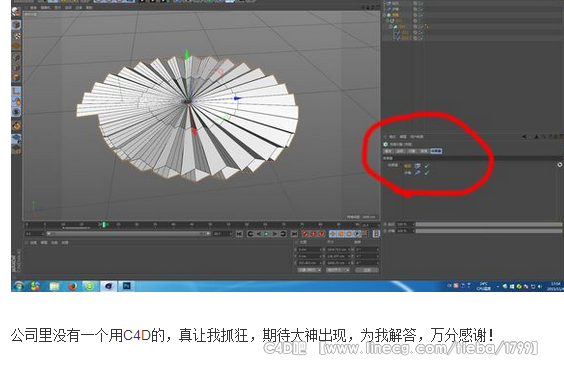Expand fourth object row in object manager tree
The image size is (564, 365).
tap(388, 21)
